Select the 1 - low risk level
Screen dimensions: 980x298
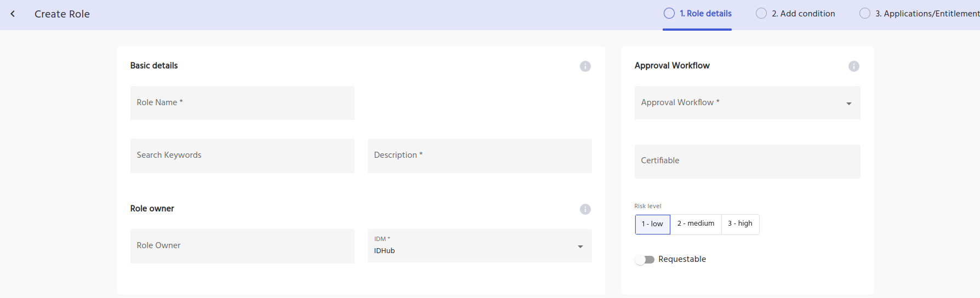652,224
